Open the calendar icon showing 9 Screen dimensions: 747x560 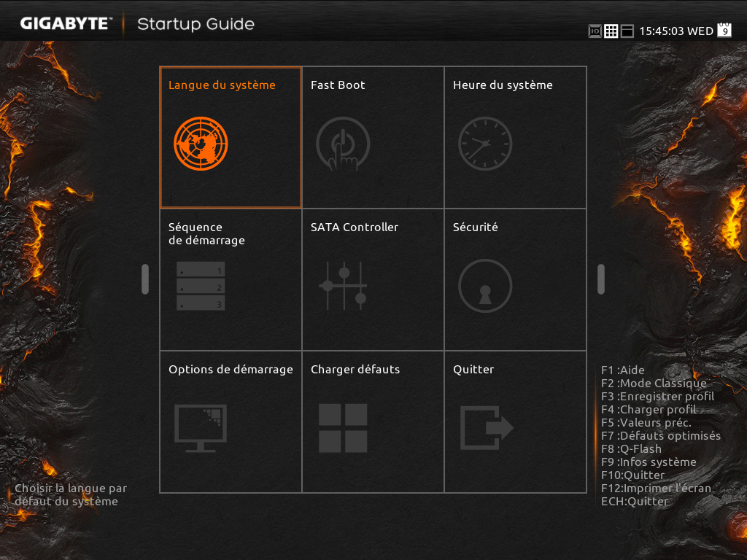tap(724, 29)
